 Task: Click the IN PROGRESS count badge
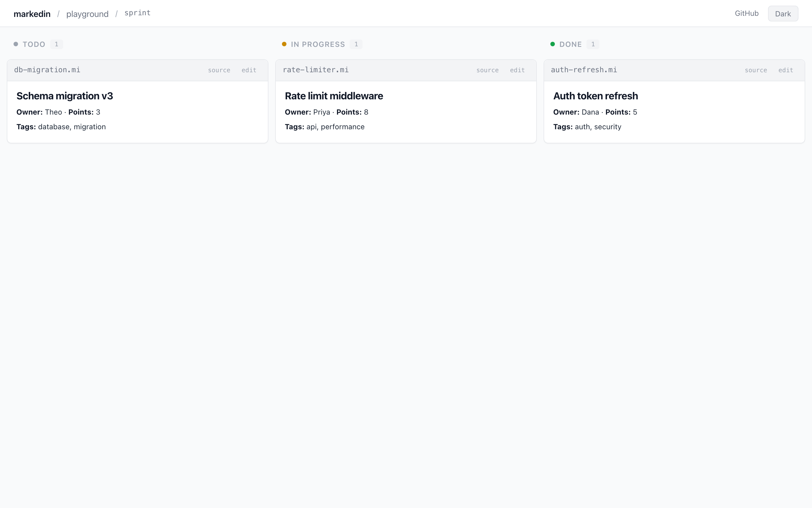pyautogui.click(x=356, y=44)
